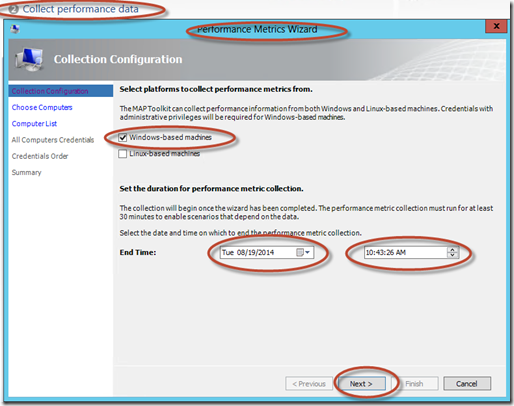Click the Windows-based machines label
The image size is (514, 406).
[x=170, y=137]
